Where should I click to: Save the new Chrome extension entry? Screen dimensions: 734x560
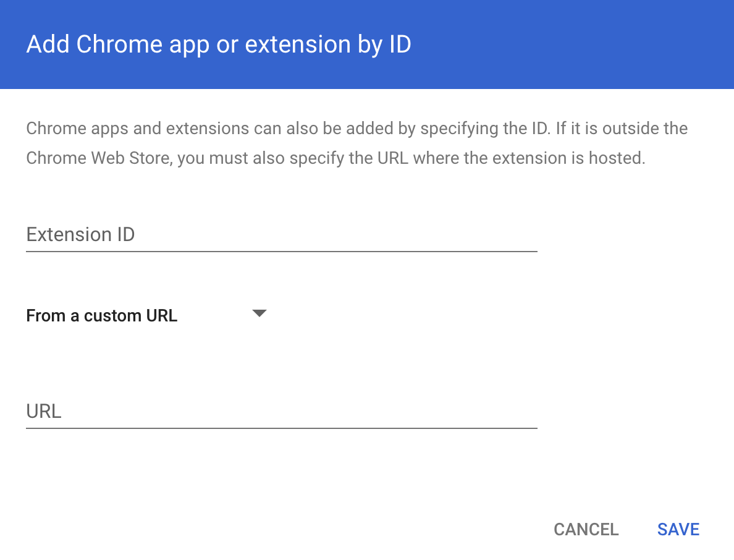678,529
